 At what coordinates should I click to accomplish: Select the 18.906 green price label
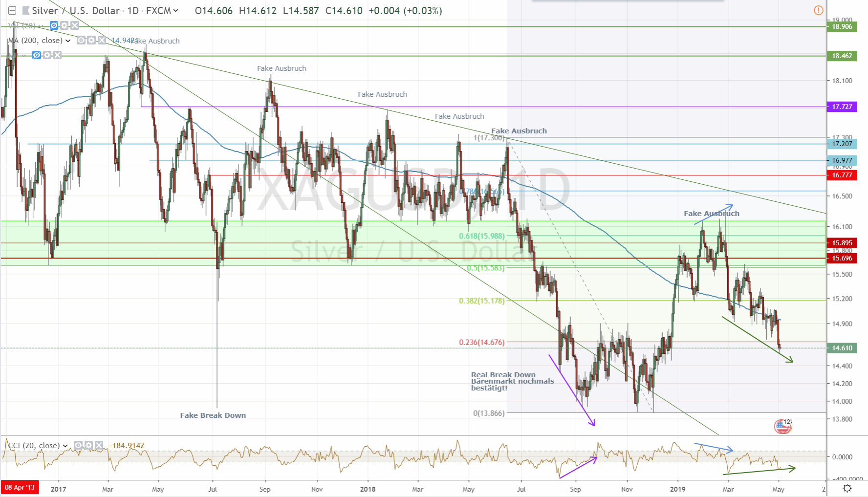[842, 26]
